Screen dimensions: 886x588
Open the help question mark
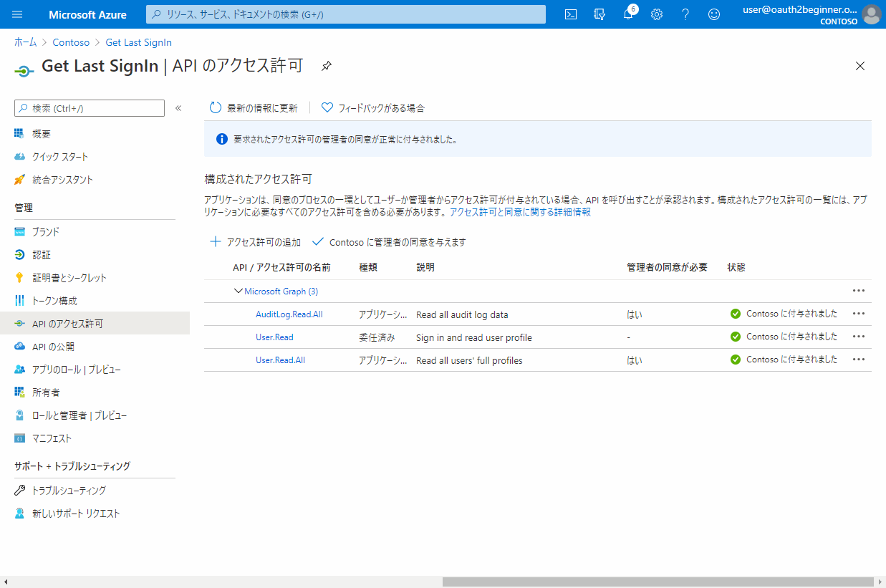685,14
